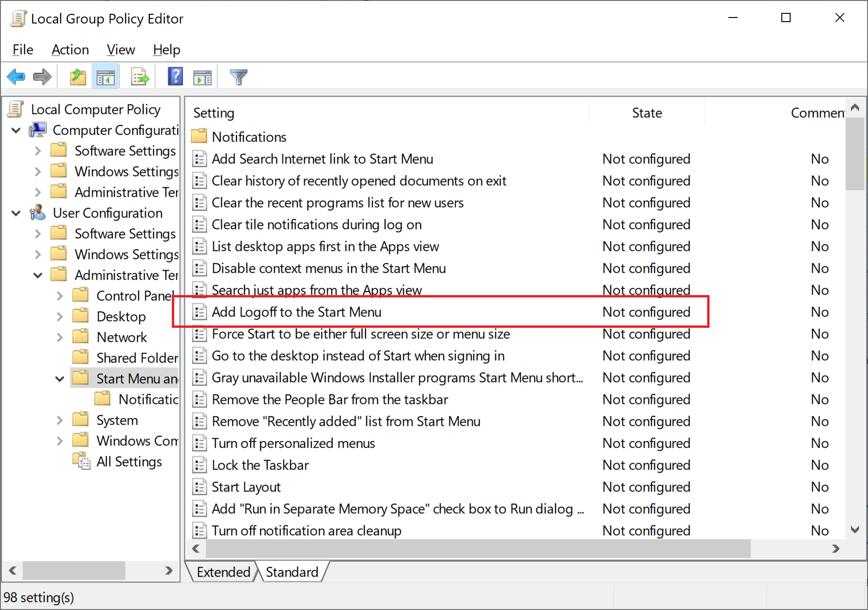Screen dimensions: 868x610
Task: Switch to the Extended tab
Action: point(223,571)
